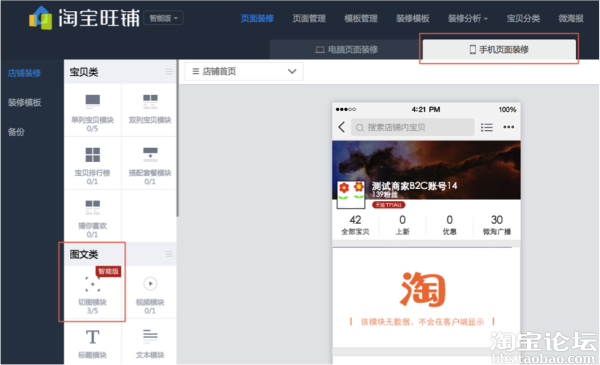Viewport: 600px width, 365px height.
Task: Collapse the 宝贝类 section handle
Action: tap(169, 72)
